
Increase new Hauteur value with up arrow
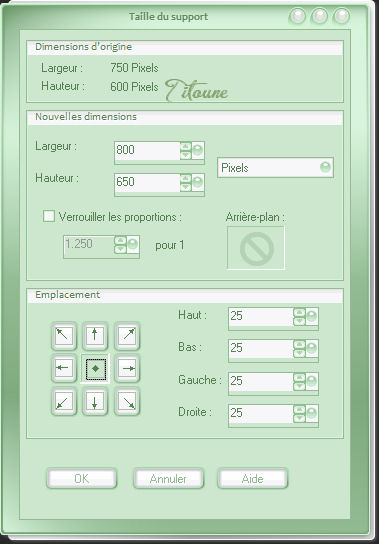click(x=186, y=179)
